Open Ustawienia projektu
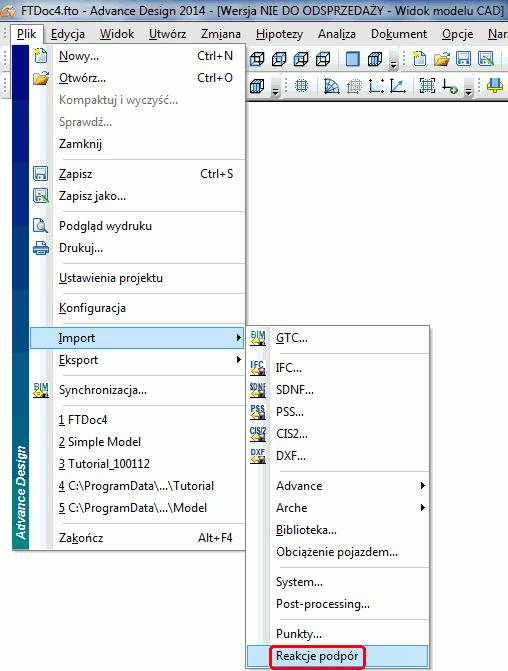The width and height of the screenshot is (508, 671). (x=138, y=278)
